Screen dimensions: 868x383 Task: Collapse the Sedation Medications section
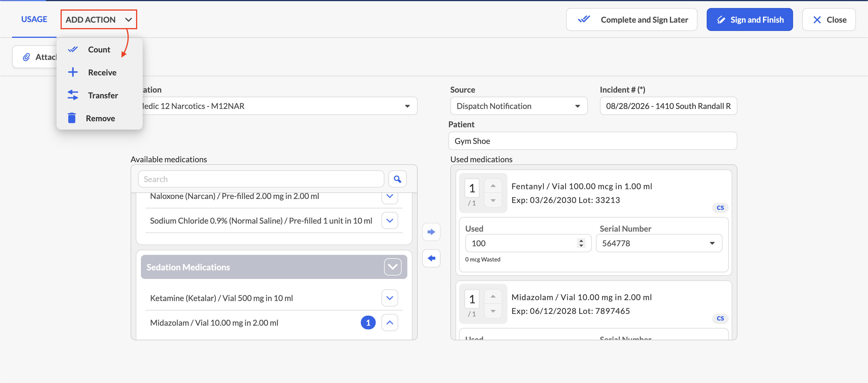tap(393, 267)
